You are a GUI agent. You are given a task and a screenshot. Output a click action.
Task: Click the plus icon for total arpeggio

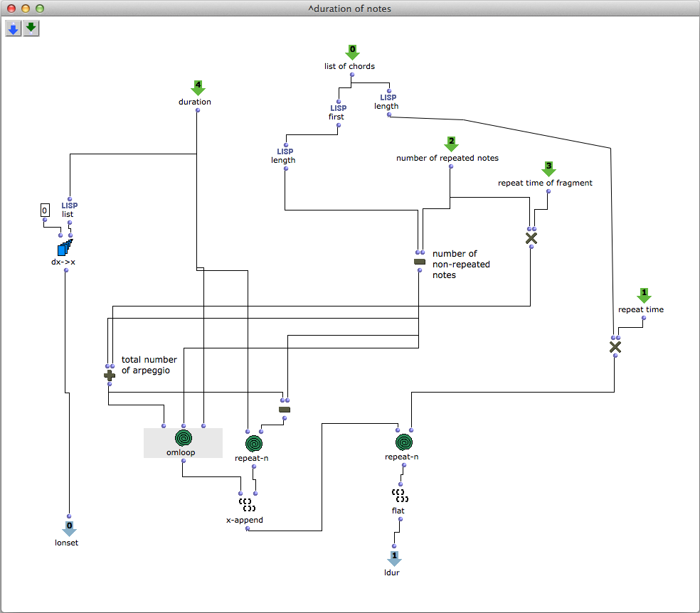pyautogui.click(x=110, y=375)
